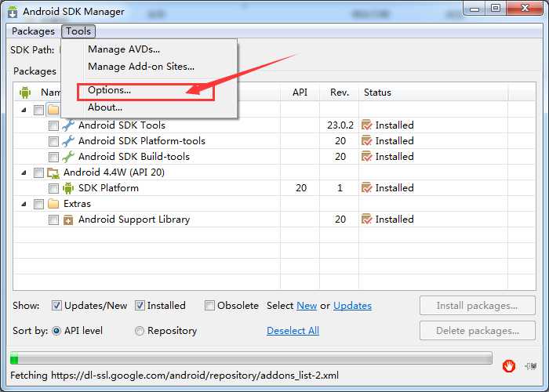Screen dimensions: 549x392
Task: Enable the Obsolete show filter
Action: 209,306
